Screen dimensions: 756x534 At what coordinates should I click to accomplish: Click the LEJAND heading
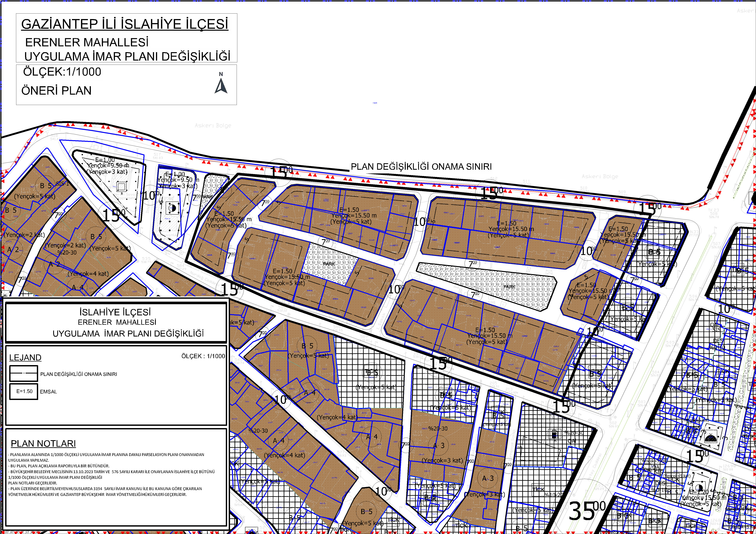tap(25, 358)
